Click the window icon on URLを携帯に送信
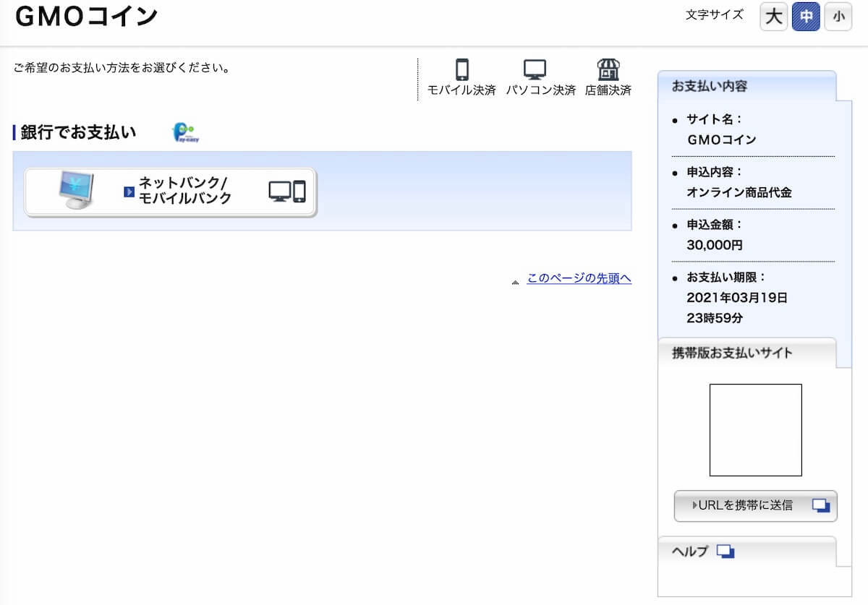The image size is (868, 605). 821,506
